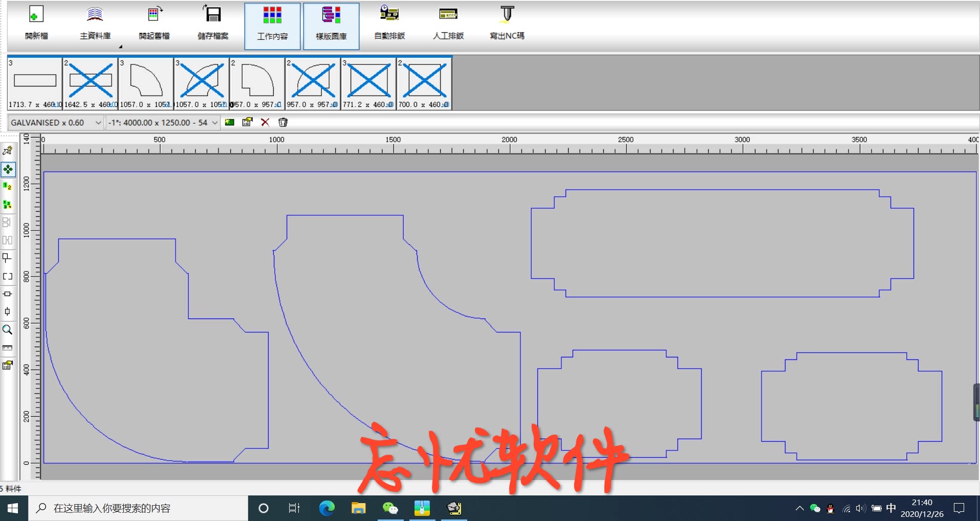Click the 開新檔 new file icon
The image size is (980, 521).
[x=36, y=23]
